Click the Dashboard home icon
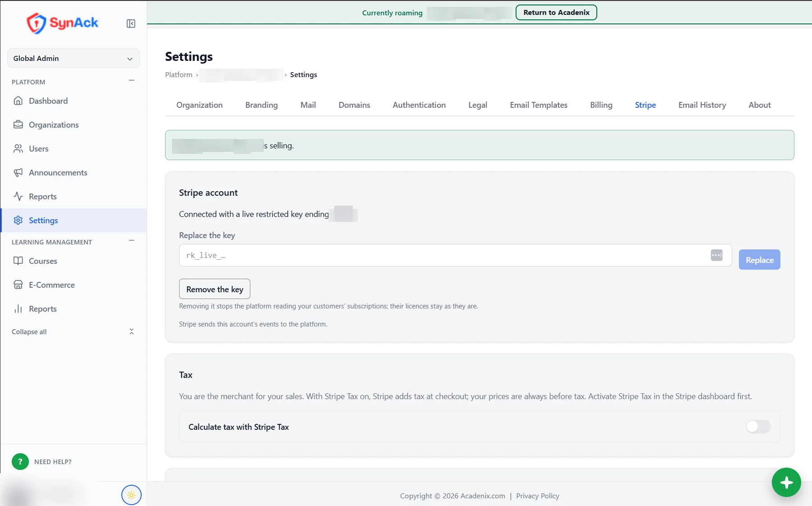The height and width of the screenshot is (506, 812). click(18, 101)
